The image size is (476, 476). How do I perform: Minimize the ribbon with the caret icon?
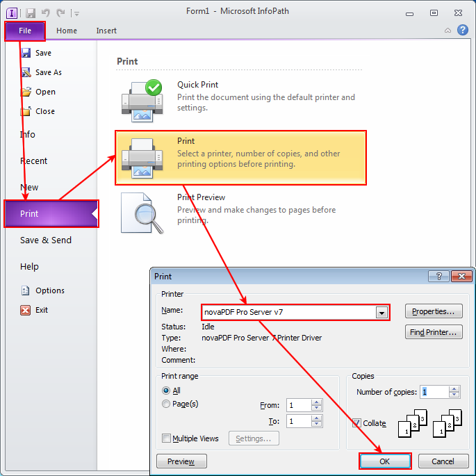coord(448,31)
